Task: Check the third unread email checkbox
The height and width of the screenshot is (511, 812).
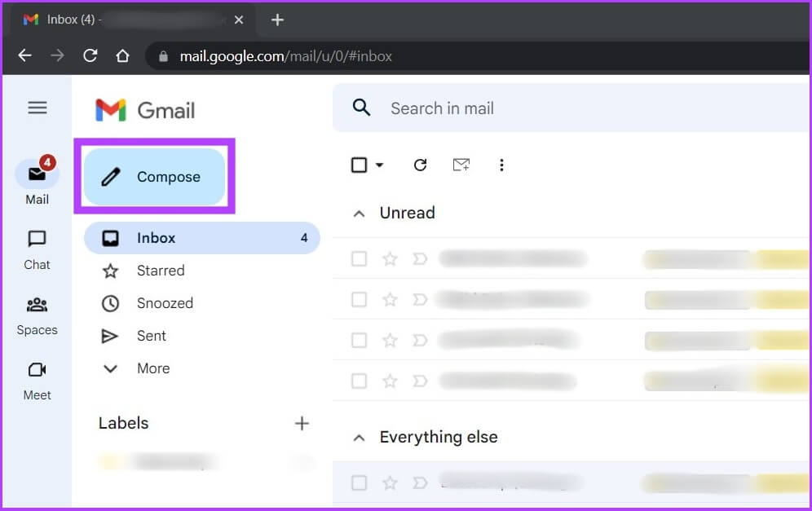Action: tap(359, 340)
